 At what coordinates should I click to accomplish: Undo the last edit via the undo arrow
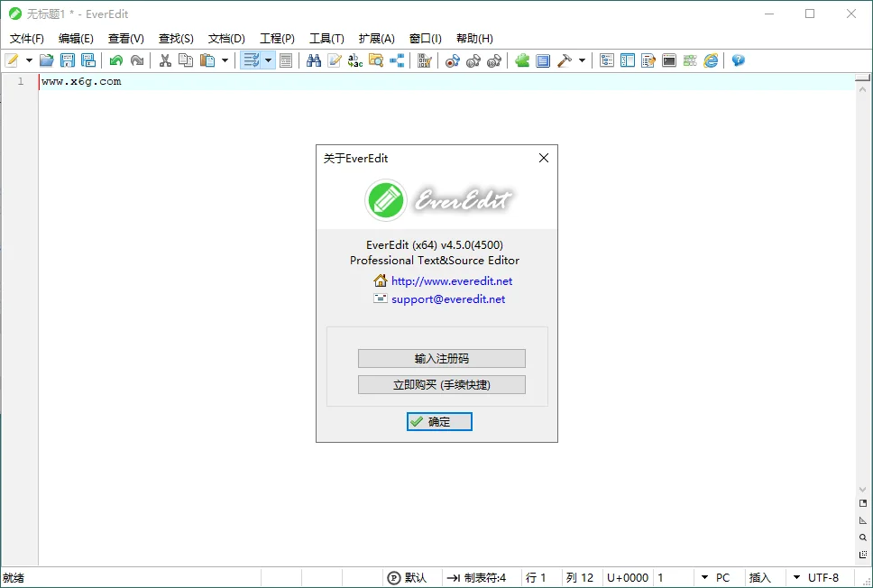click(x=115, y=60)
